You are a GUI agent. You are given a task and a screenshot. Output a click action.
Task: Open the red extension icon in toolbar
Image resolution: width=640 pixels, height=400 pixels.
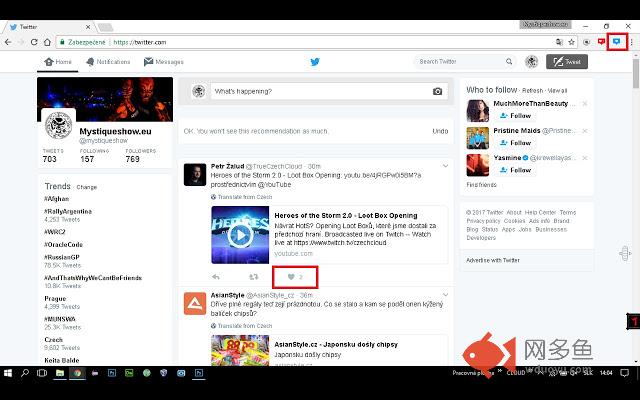click(601, 42)
